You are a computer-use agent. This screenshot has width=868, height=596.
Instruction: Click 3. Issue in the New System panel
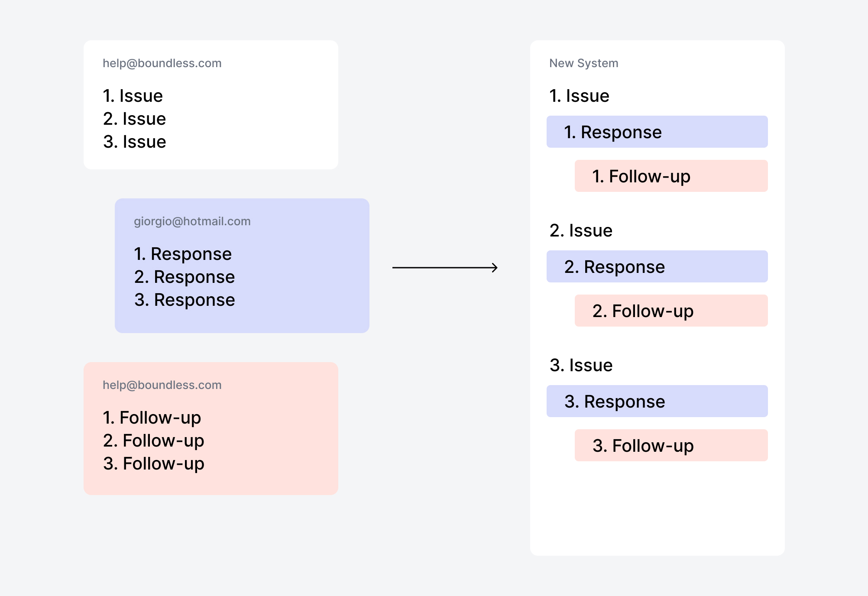(x=581, y=365)
